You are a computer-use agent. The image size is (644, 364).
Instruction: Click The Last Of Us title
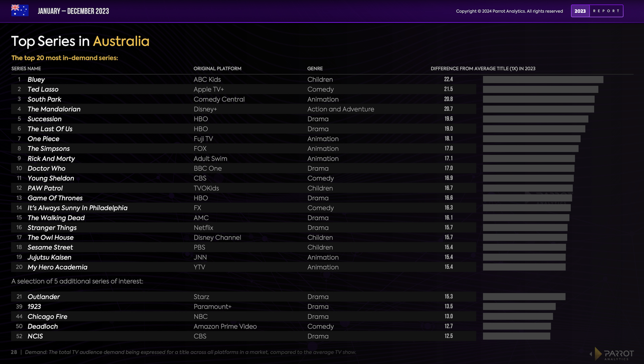[50, 129]
